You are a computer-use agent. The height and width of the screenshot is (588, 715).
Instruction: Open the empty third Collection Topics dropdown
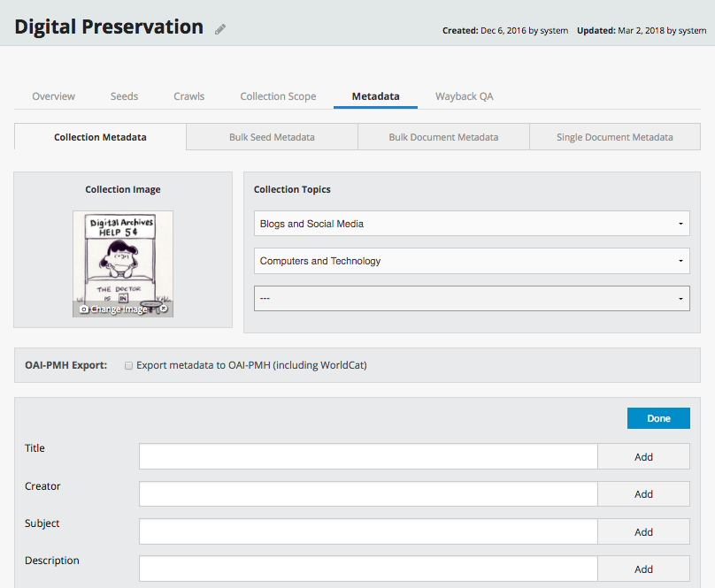[471, 299]
